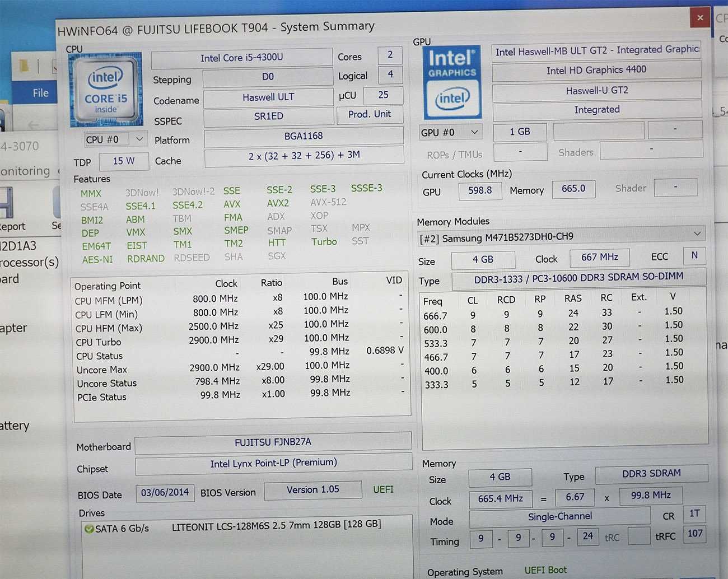Click Report in the background window
This screenshot has height=579, width=728.
click(x=12, y=226)
